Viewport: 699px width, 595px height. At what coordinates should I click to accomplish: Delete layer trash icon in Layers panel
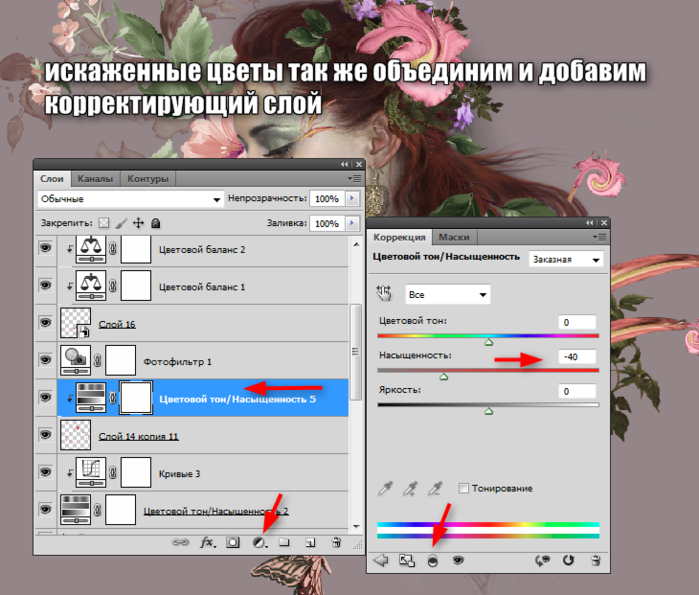(x=337, y=542)
